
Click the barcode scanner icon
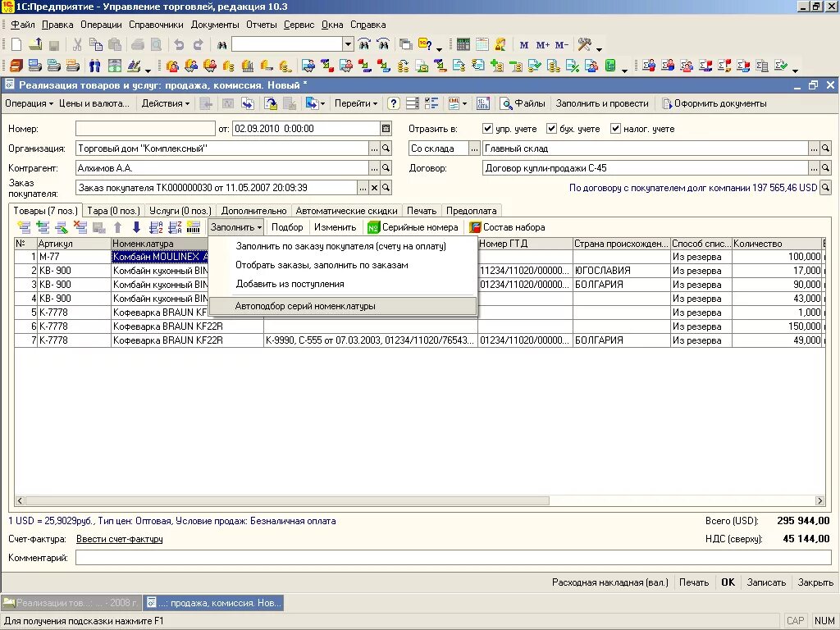point(194,227)
